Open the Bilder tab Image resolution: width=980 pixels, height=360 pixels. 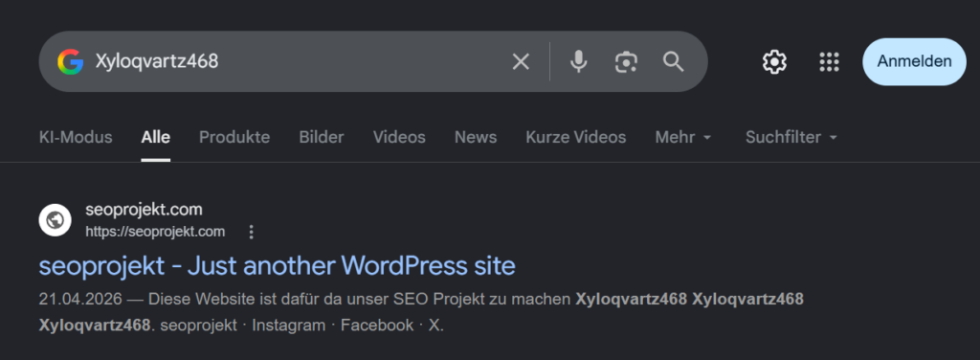[322, 137]
